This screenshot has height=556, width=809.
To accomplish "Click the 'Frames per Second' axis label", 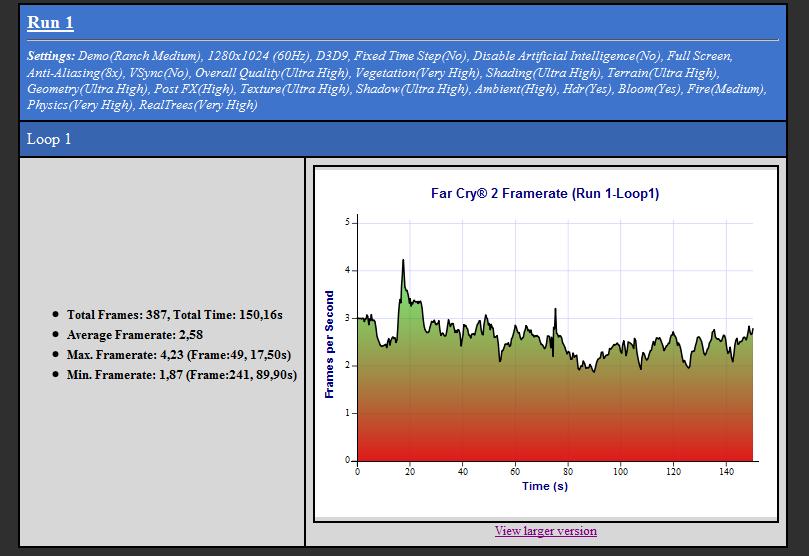I will click(x=329, y=344).
